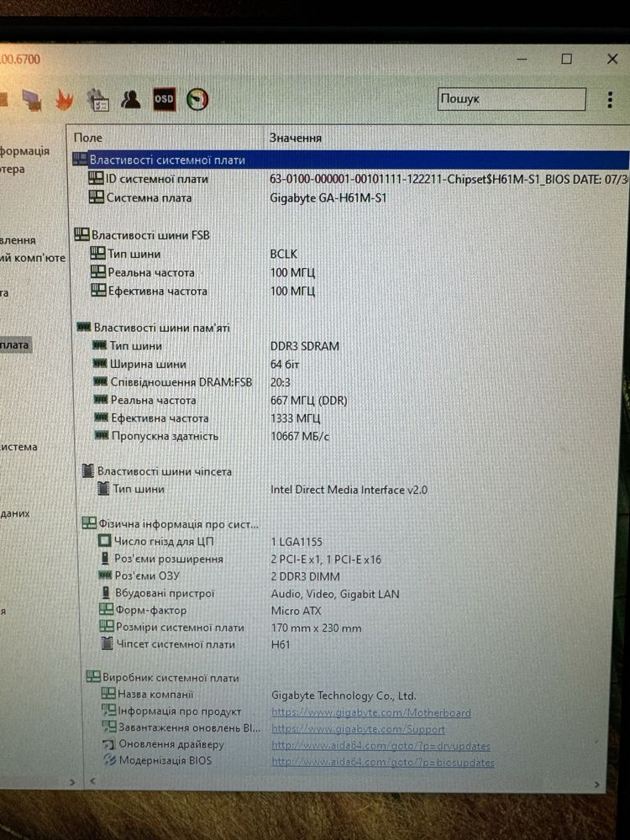Click the checklist report toolbar icon
This screenshot has height=840, width=630.
[x=97, y=100]
